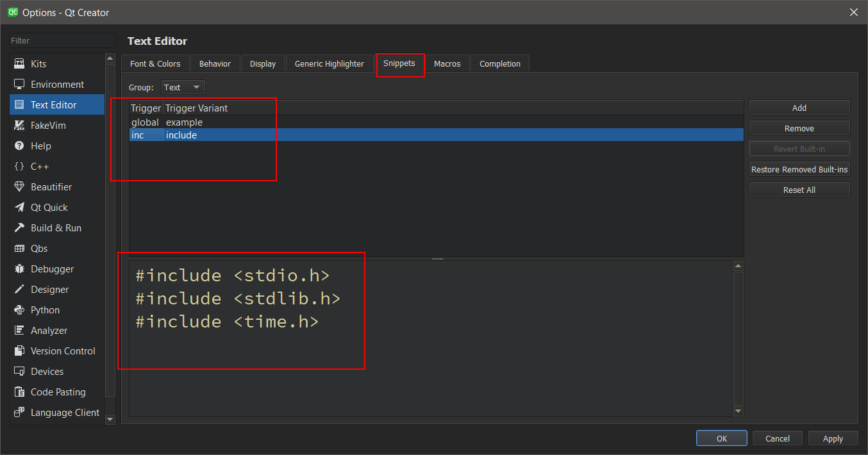Click the Kits category icon
The image size is (868, 455).
(19, 64)
